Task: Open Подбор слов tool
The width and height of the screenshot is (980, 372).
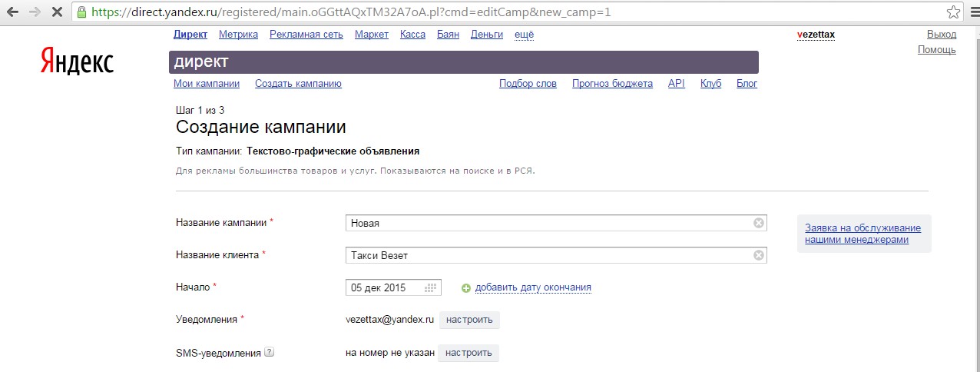Action: pyautogui.click(x=528, y=84)
